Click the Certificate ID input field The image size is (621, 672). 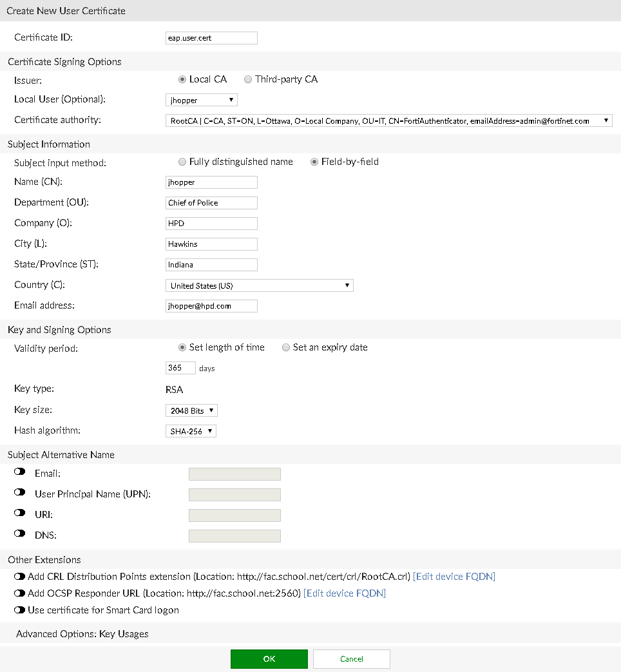click(211, 37)
